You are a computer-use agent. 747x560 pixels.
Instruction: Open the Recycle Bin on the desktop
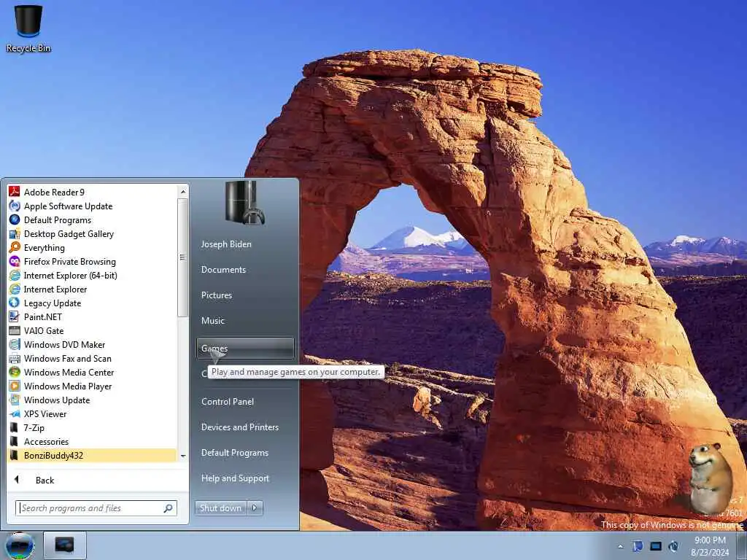(x=28, y=28)
